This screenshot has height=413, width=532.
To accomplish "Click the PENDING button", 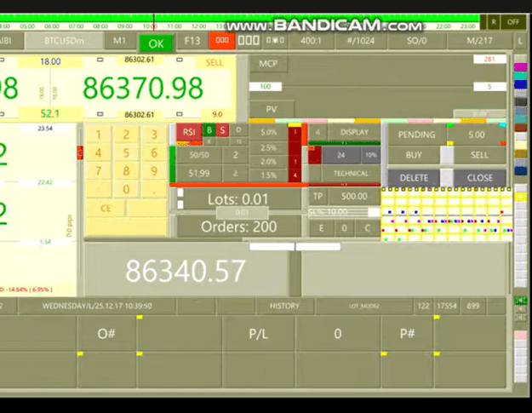I will (416, 135).
